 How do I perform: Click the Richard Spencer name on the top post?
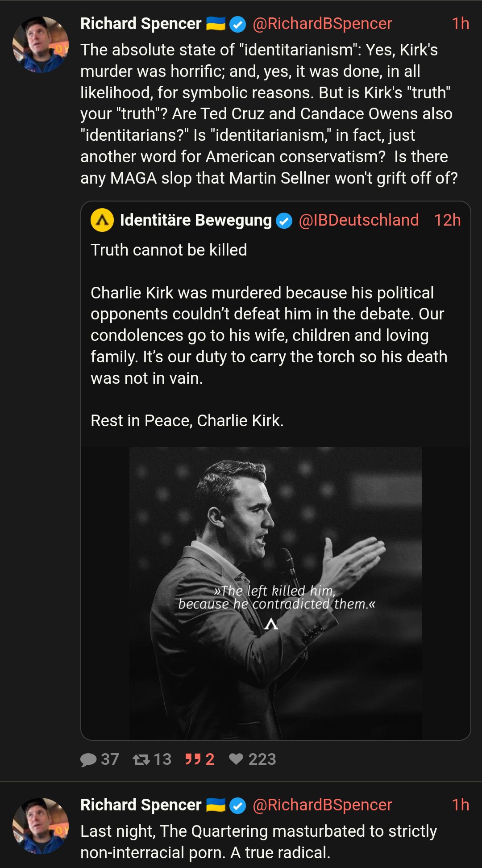click(x=141, y=24)
